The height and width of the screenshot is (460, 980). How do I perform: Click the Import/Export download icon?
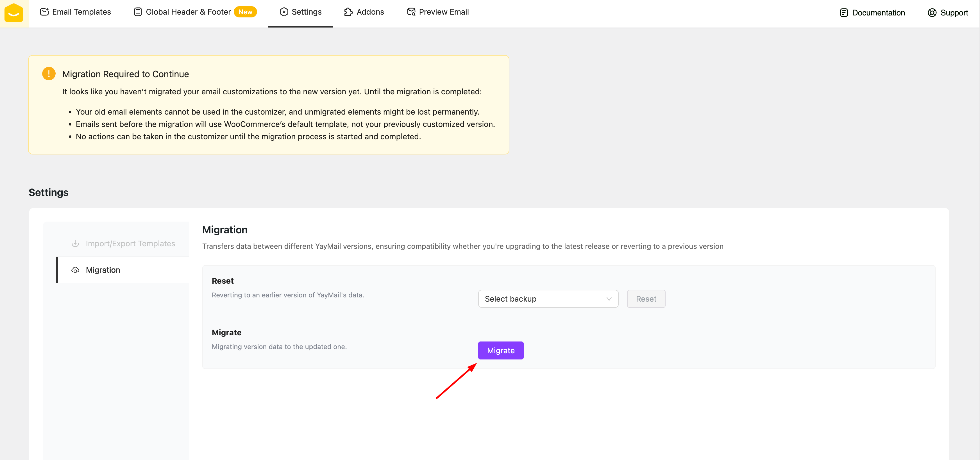coord(75,244)
